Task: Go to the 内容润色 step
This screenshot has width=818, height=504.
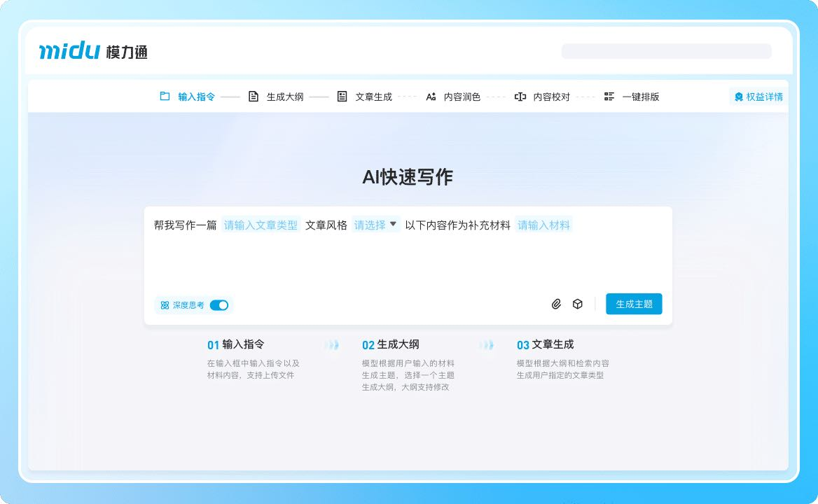Action: point(462,97)
